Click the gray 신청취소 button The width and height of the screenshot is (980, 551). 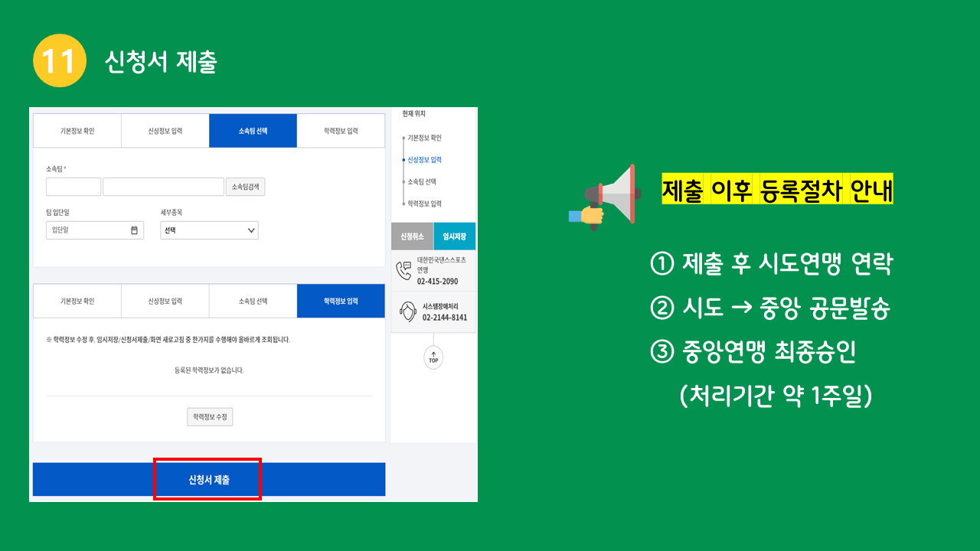pos(412,236)
